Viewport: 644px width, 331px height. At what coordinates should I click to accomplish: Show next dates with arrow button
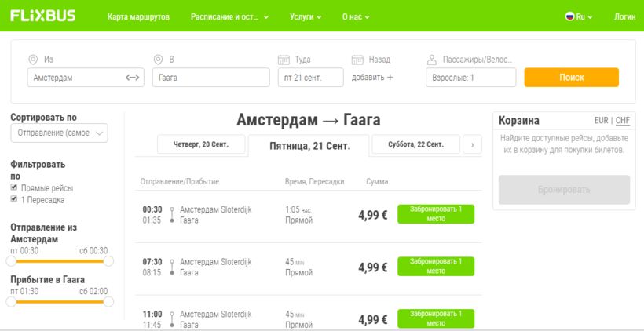472,144
